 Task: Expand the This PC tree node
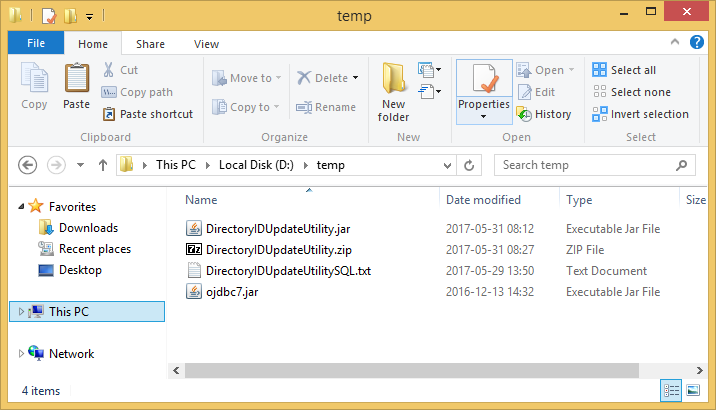22,312
